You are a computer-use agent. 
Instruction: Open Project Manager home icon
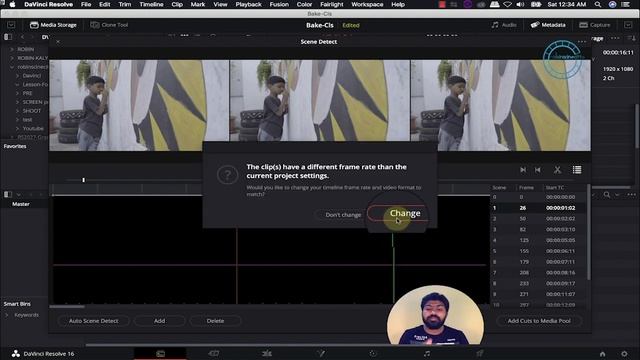pos(602,354)
